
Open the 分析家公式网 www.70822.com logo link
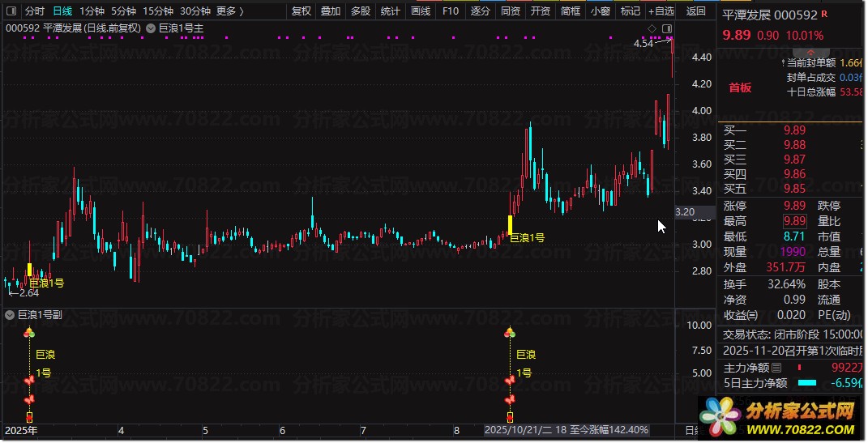pyautogui.click(x=780, y=418)
